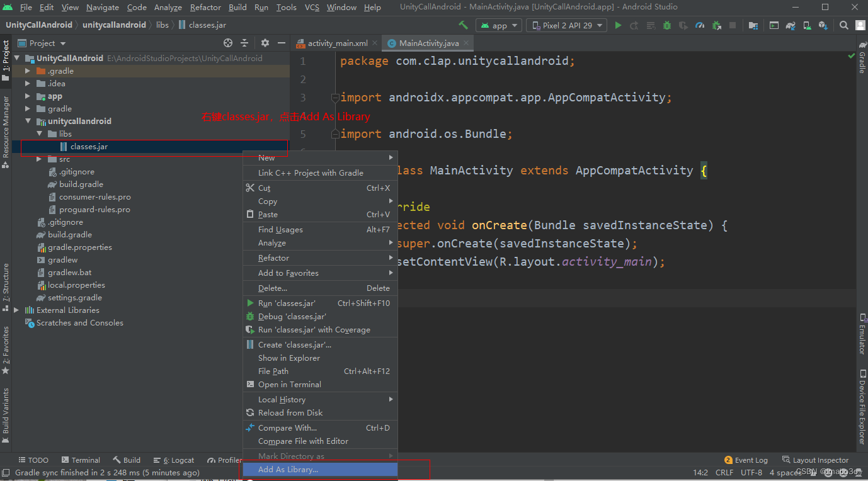The width and height of the screenshot is (868, 481).
Task: Toggle the Emulator side tool window
Action: (862, 334)
